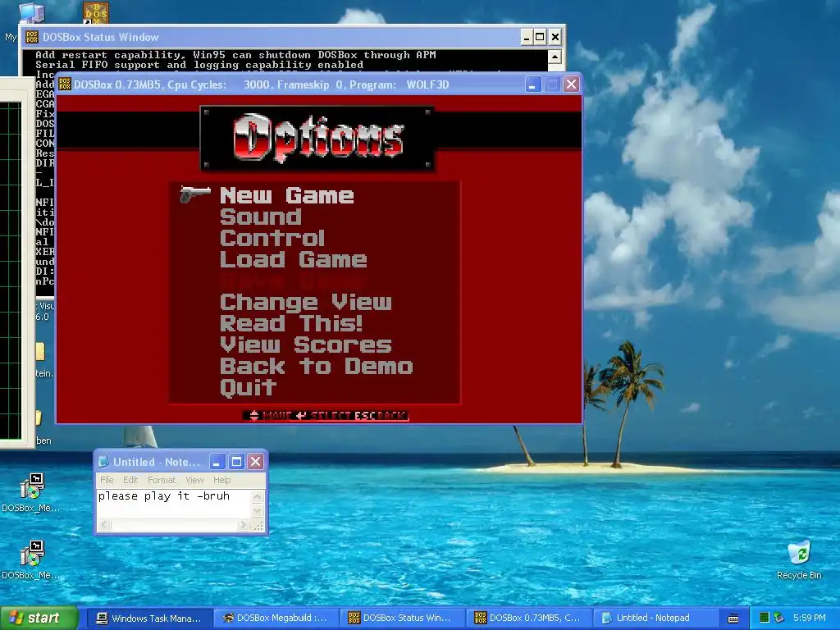Close the Untitled Notepad window
840x630 pixels.
point(256,462)
